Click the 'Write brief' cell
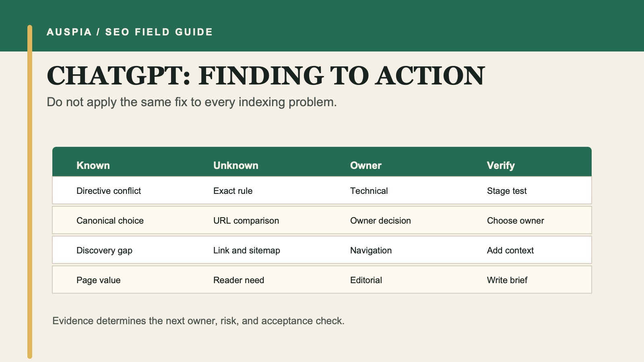 pos(507,280)
